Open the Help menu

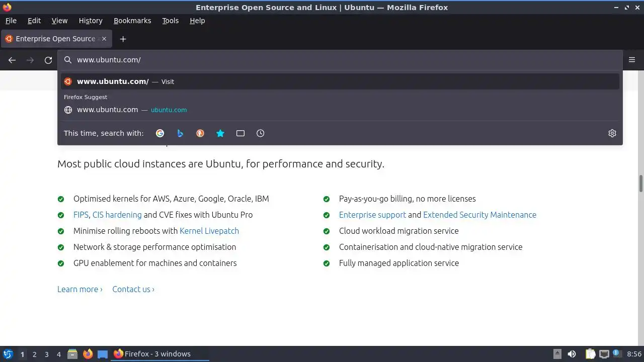[197, 21]
